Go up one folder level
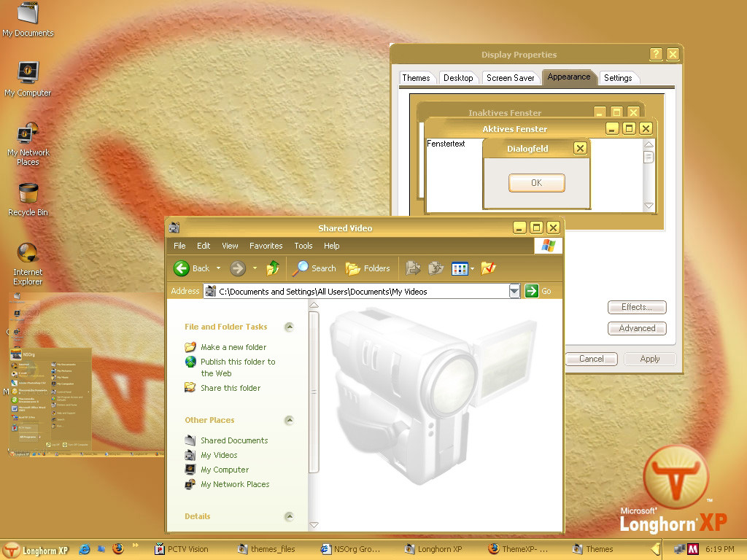747x560 pixels. coord(273,268)
